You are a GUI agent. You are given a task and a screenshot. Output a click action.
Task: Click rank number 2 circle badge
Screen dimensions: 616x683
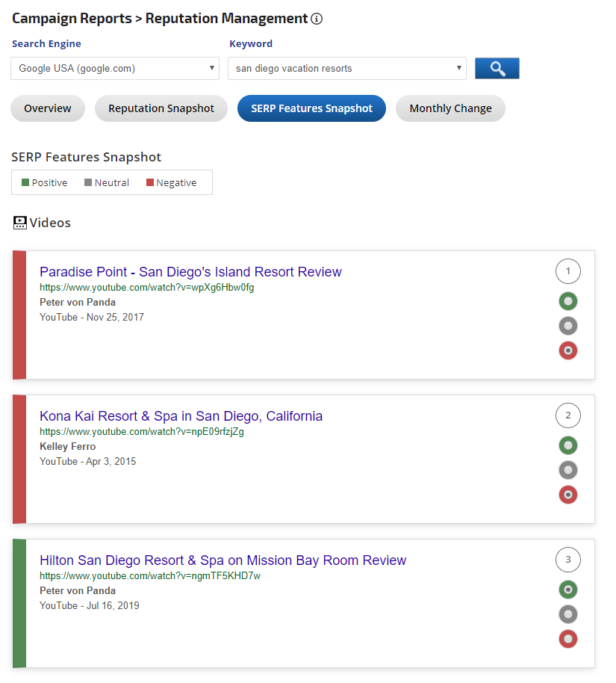tap(568, 415)
